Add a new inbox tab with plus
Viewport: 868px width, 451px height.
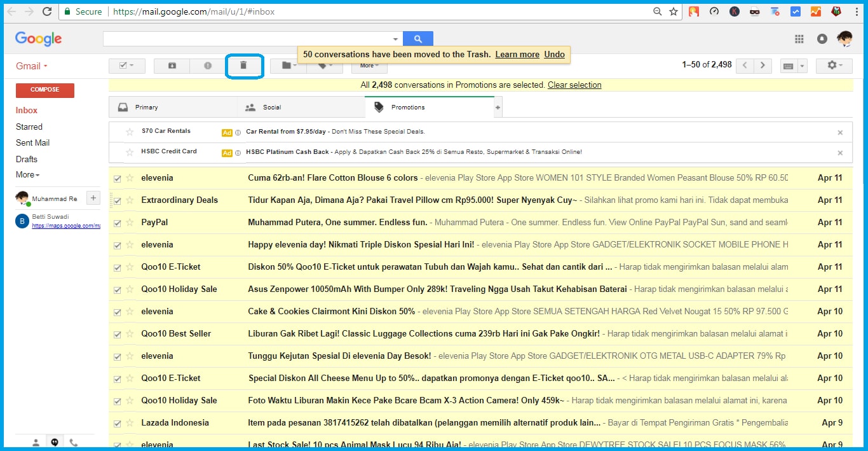(x=498, y=108)
